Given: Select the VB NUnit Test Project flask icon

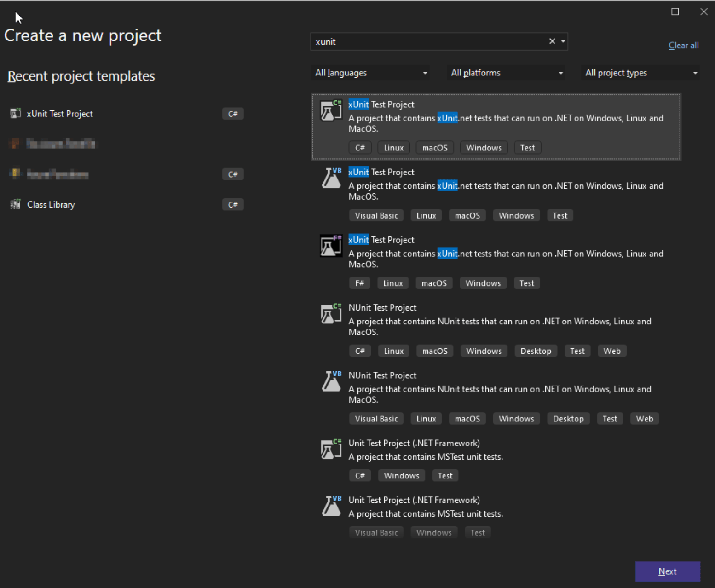Looking at the screenshot, I should click(331, 381).
